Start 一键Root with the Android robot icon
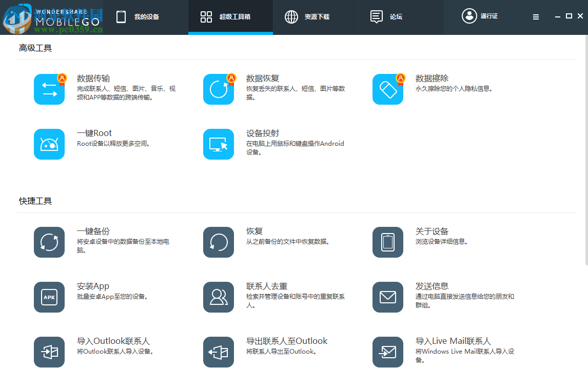588x387 pixels. (49, 144)
